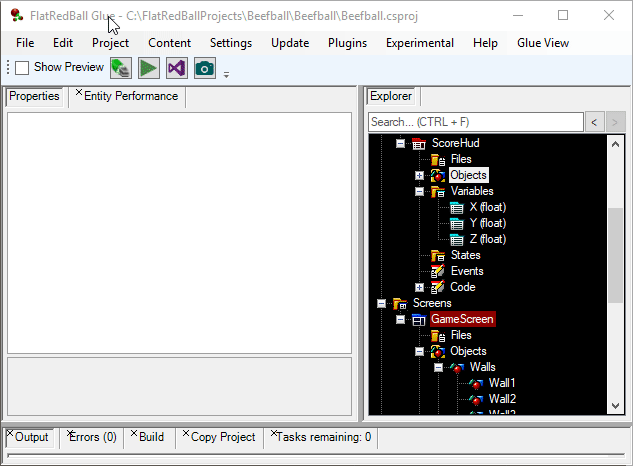Open project in Visual Studio icon
Image resolution: width=633 pixels, height=466 pixels.
tap(177, 68)
